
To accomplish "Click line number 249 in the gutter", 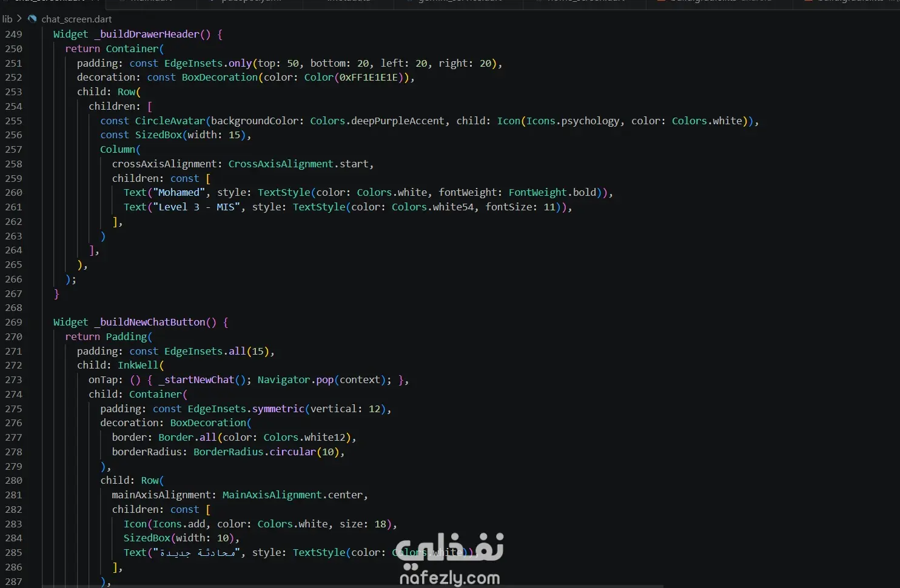I will (x=13, y=34).
